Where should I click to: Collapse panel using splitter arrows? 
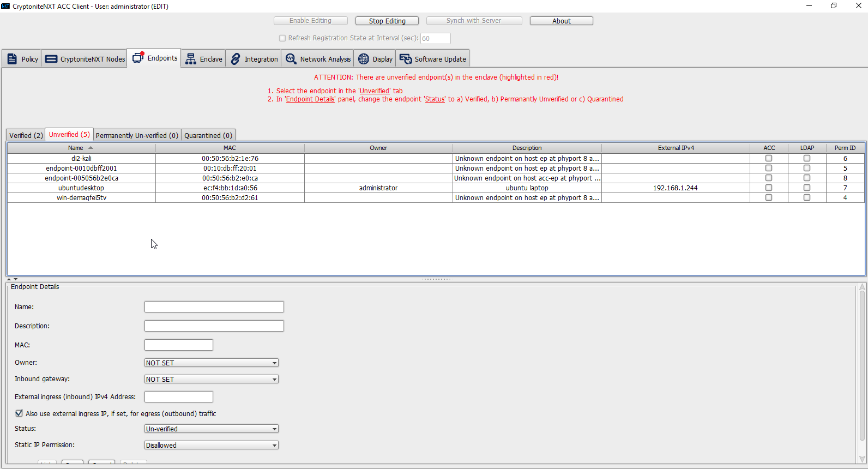[x=12, y=279]
